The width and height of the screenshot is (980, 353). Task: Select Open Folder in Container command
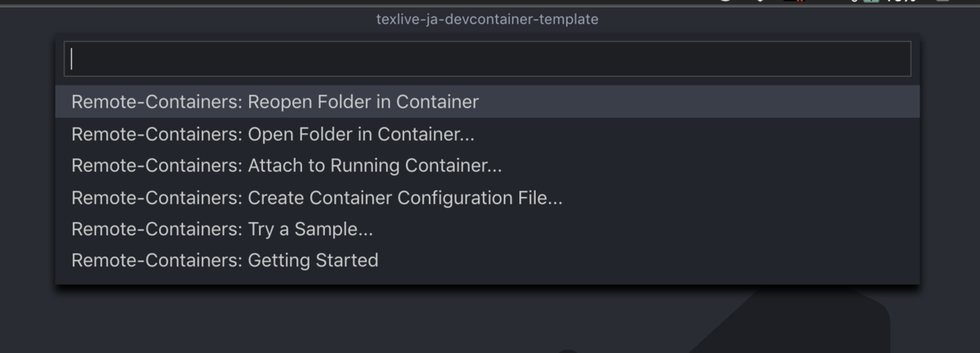[x=273, y=134]
